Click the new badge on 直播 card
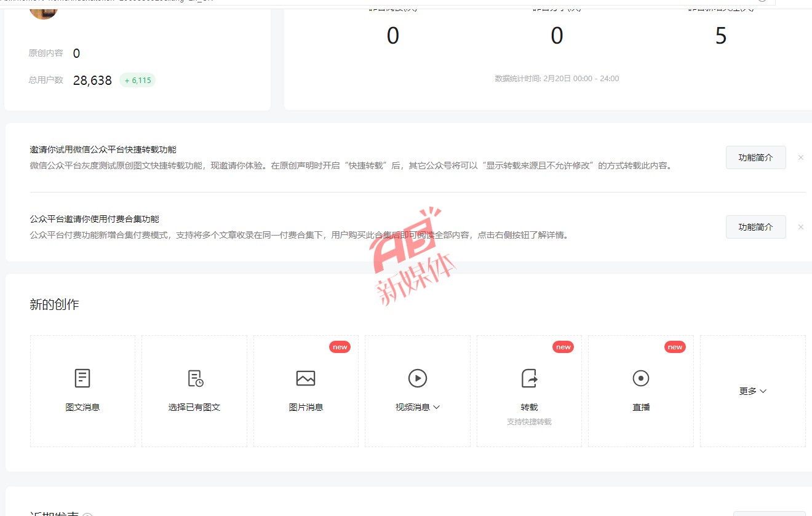812x516 pixels. point(675,347)
